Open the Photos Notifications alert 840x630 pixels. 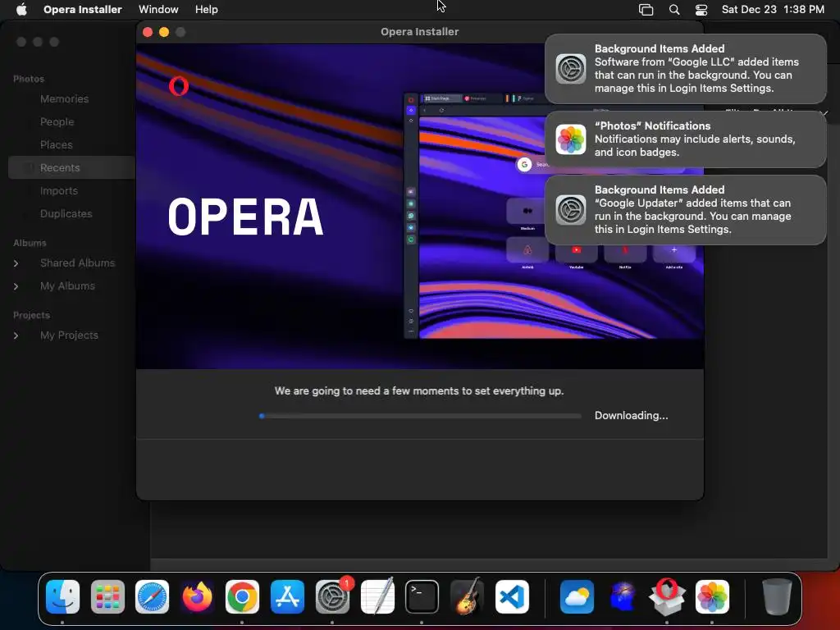pyautogui.click(x=685, y=139)
